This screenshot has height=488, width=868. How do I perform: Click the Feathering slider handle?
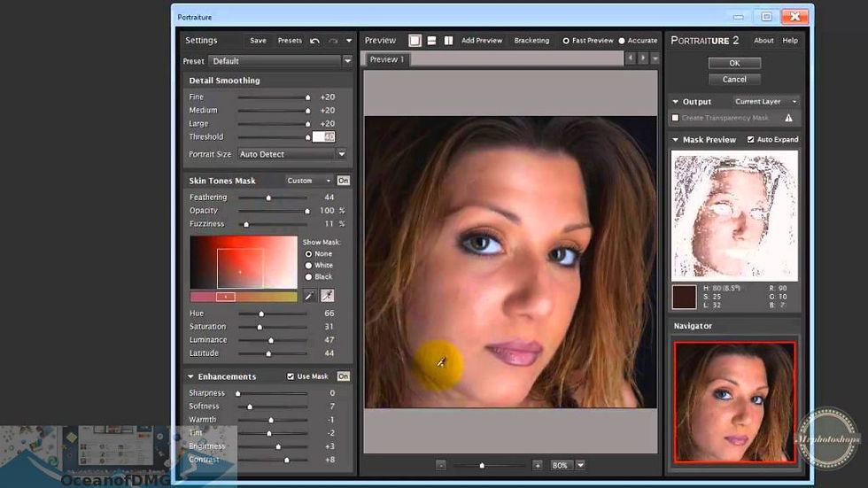(x=269, y=198)
